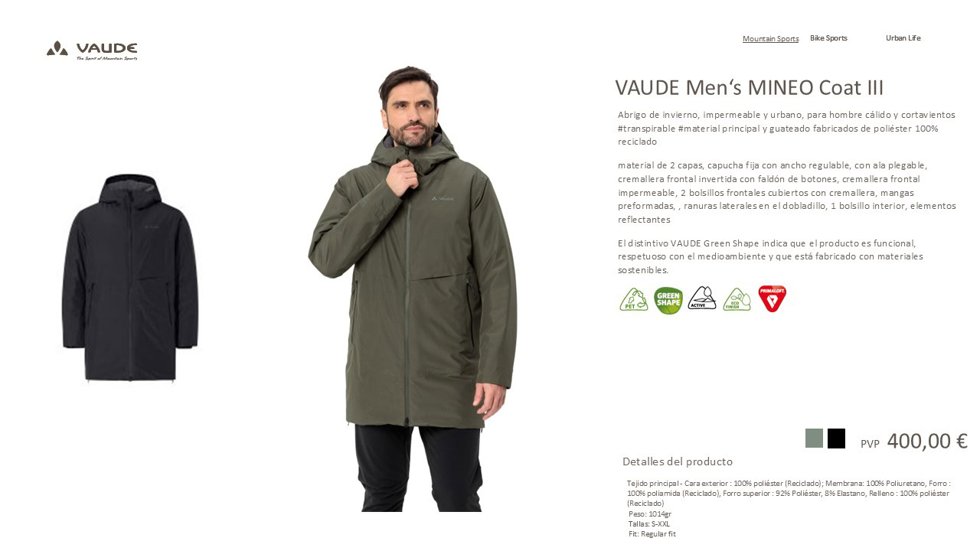Click the Peso: 1014gr weight line
Screen dimensions: 980x551
click(x=650, y=514)
